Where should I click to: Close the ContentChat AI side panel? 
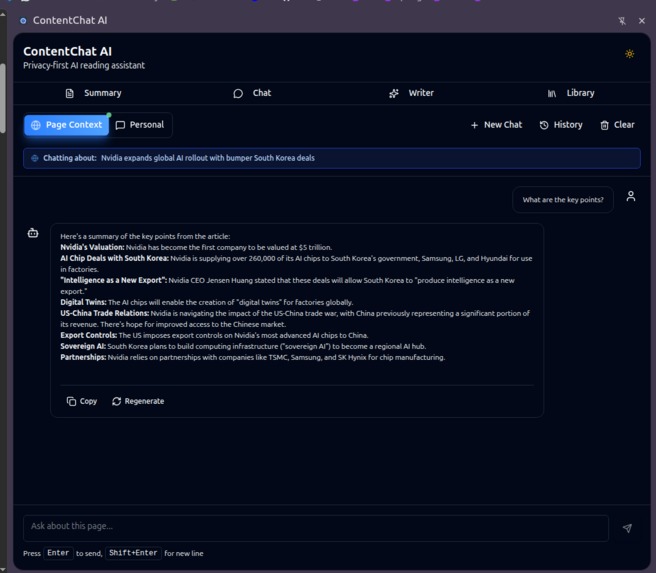642,20
